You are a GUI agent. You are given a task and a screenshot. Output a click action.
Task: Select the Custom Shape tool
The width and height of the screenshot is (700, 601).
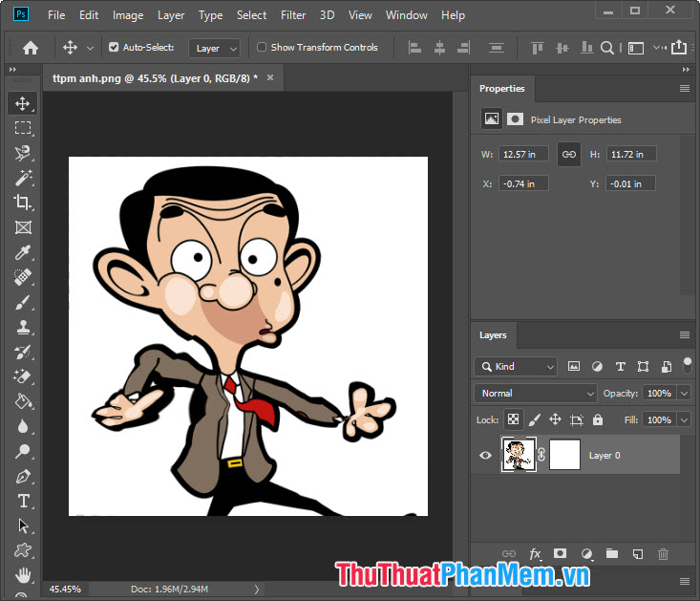(x=22, y=550)
